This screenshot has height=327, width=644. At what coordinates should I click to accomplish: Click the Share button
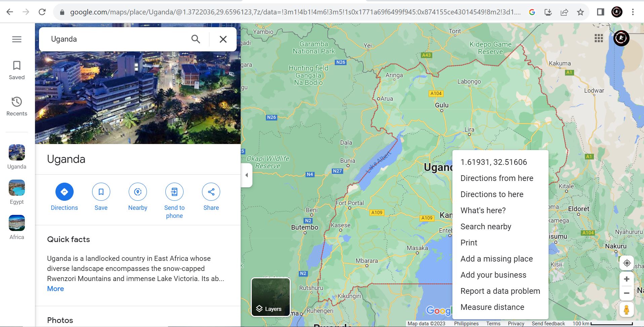click(x=211, y=197)
